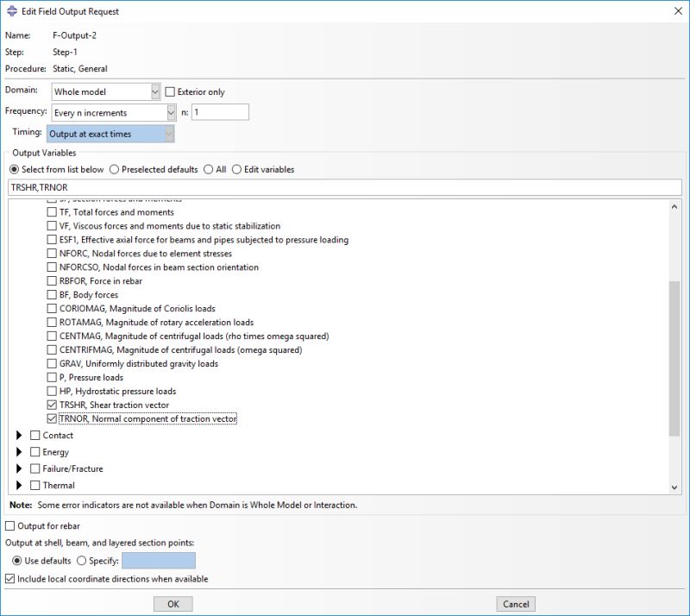This screenshot has width=690, height=616.
Task: Expand the Energy variables category
Action: 19,451
